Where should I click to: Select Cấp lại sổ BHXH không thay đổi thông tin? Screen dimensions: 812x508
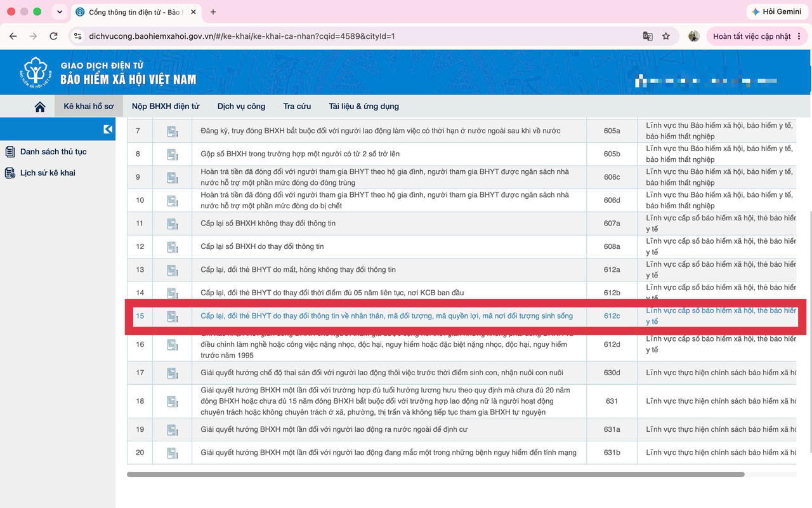(x=268, y=224)
